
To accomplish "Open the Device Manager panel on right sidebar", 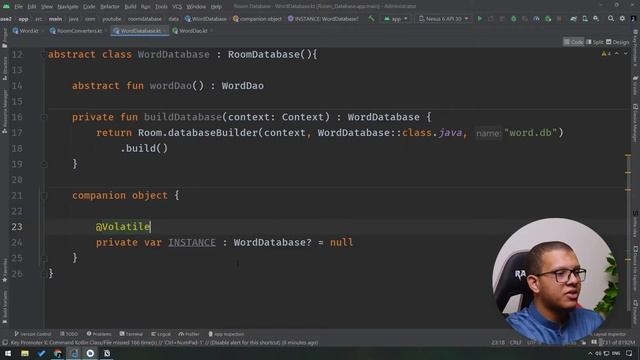I will coord(636,122).
